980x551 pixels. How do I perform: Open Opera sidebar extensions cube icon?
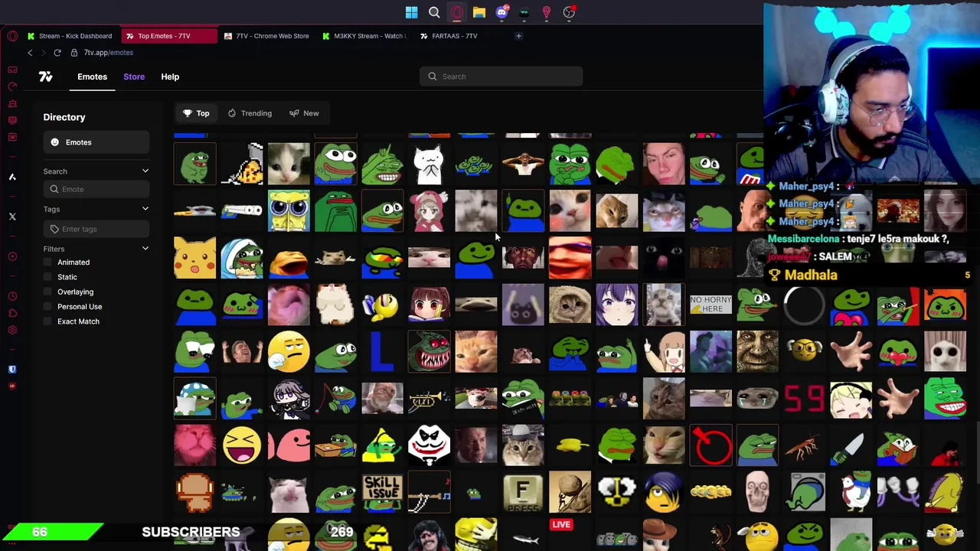point(12,313)
